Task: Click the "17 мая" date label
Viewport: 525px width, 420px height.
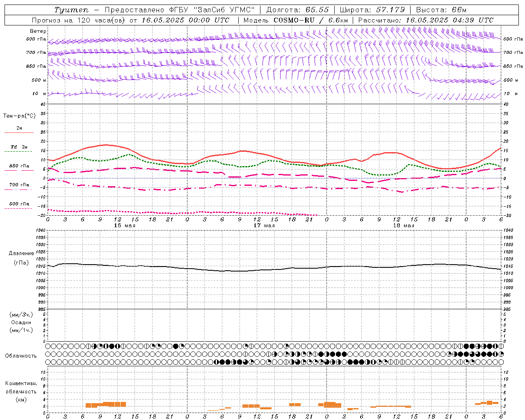Action: click(264, 226)
